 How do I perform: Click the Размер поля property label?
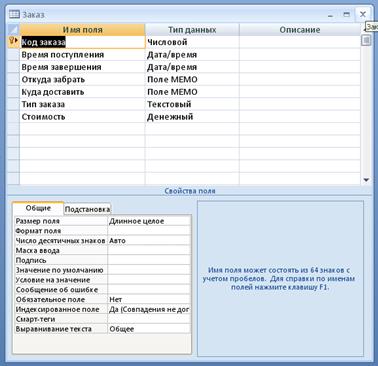61,221
